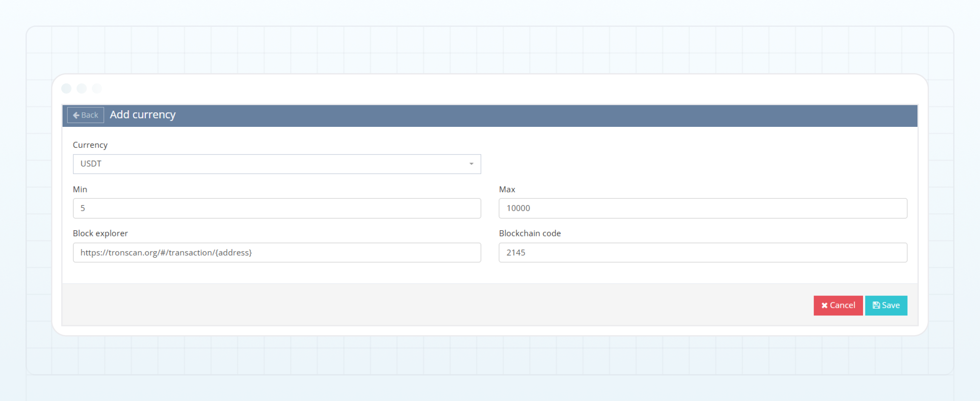The height and width of the screenshot is (401, 980).
Task: Click the Min field label
Action: pos(80,189)
